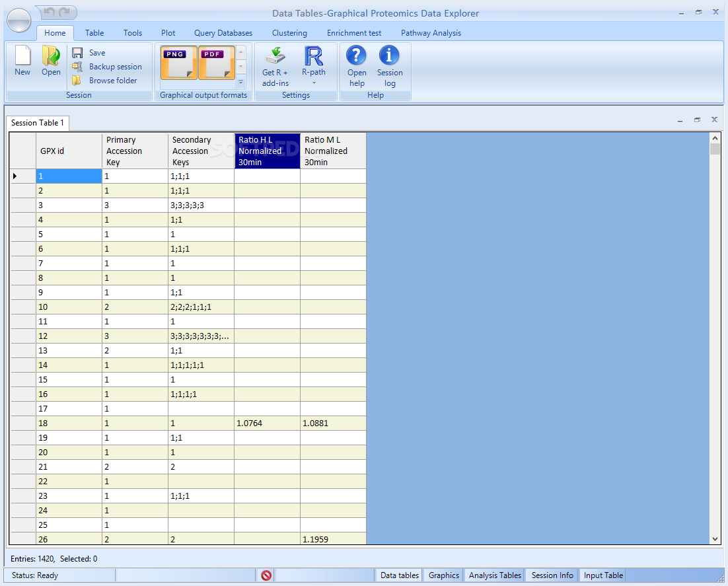728x586 pixels.
Task: Click the Browse folder icon
Action: 77,81
